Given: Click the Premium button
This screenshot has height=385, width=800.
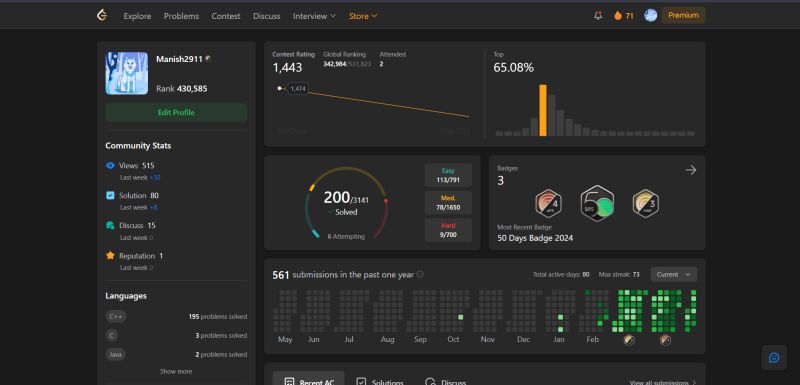Looking at the screenshot, I should 683,15.
